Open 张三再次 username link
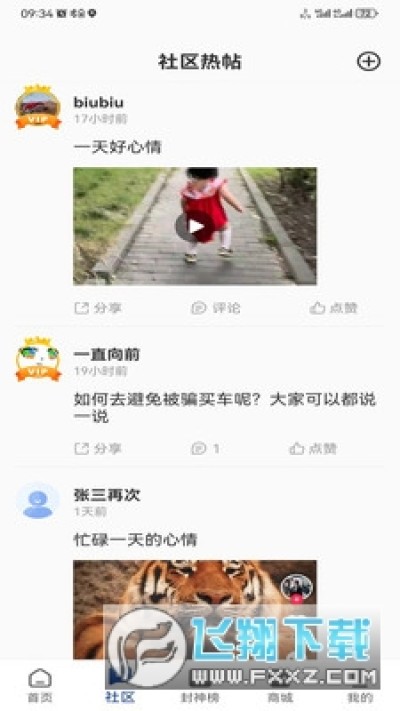The image size is (400, 711). click(x=107, y=495)
